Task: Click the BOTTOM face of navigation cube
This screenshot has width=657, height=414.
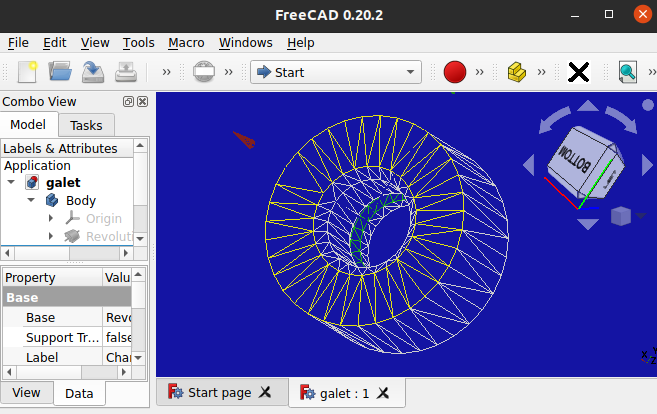Action: pyautogui.click(x=575, y=160)
